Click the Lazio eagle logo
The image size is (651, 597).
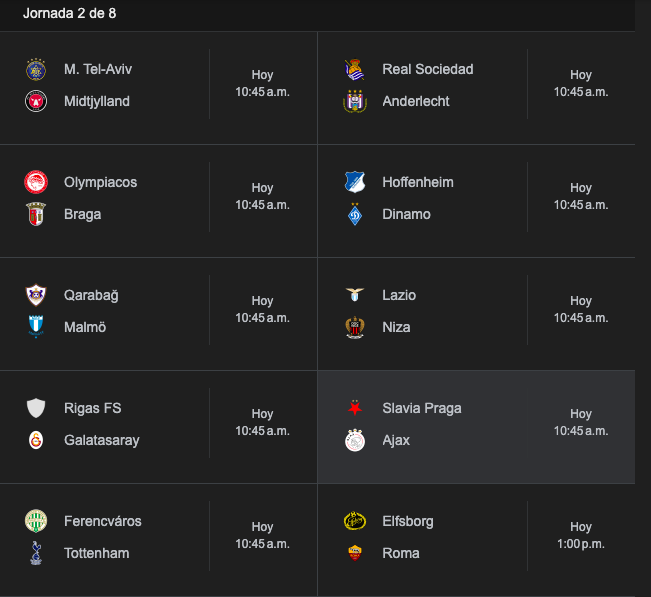point(355,295)
